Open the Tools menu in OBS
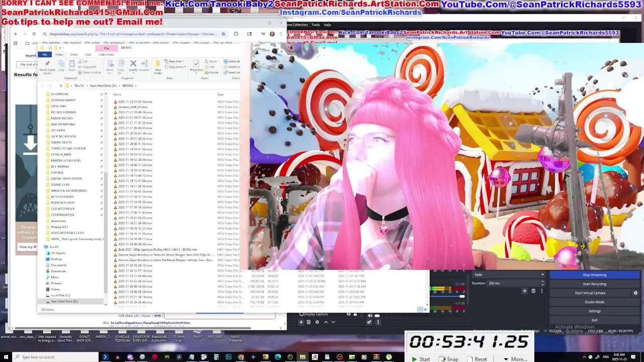This screenshot has width=644, height=362. point(315,25)
